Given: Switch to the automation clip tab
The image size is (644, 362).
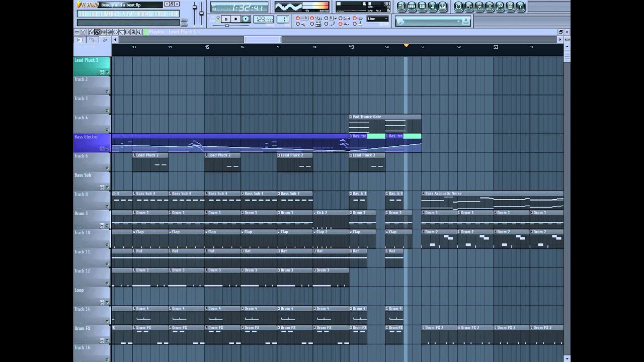Looking at the screenshot, I should (x=93, y=40).
